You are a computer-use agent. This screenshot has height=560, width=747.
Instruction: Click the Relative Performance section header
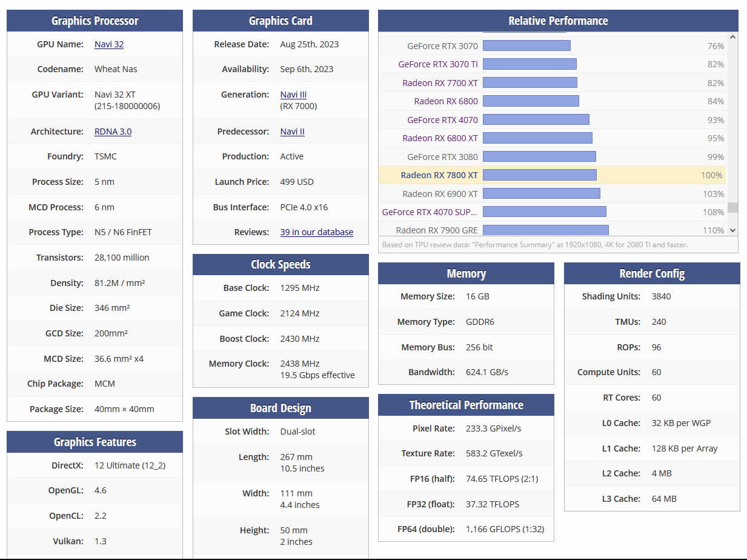click(558, 21)
